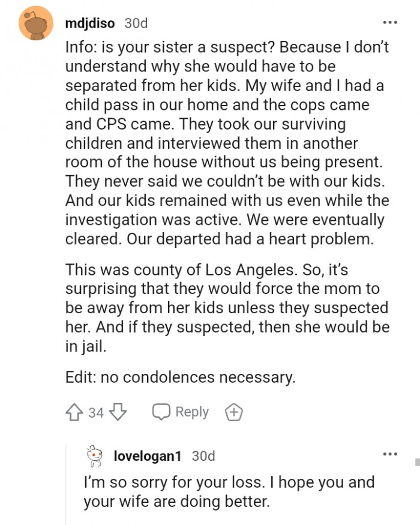Click the speech bubble icon beside Reply

[x=160, y=412]
